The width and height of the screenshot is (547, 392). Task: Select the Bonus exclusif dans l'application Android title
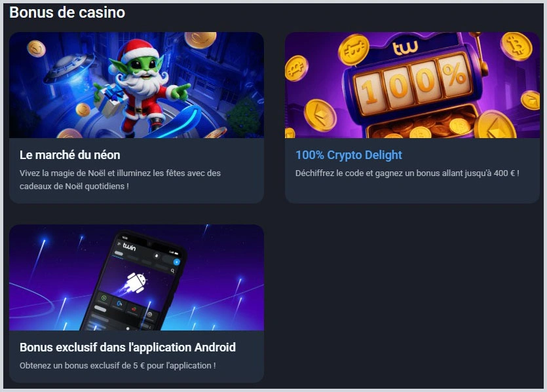pyautogui.click(x=128, y=347)
